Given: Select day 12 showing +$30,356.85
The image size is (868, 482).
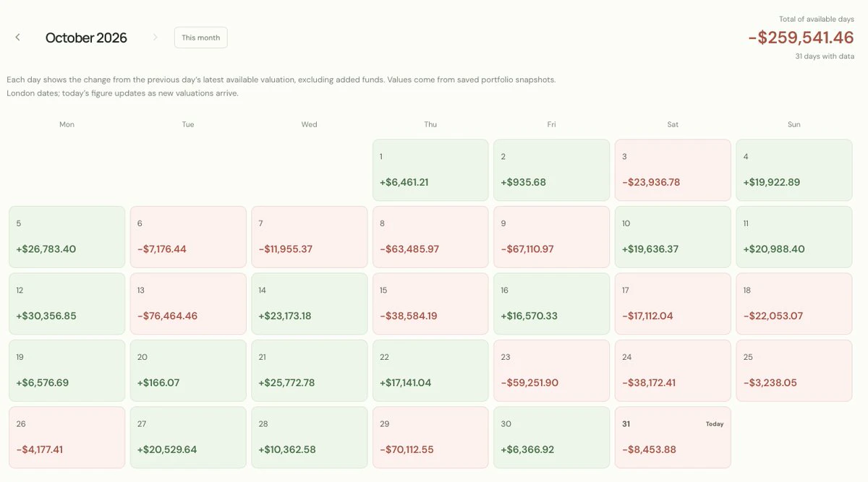Looking at the screenshot, I should pyautogui.click(x=67, y=304).
